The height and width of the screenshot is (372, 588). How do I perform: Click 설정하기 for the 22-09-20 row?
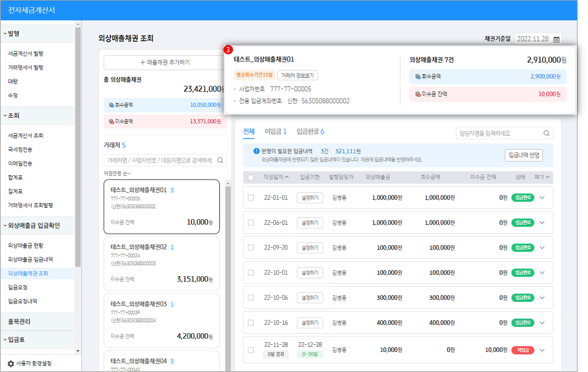pos(310,248)
